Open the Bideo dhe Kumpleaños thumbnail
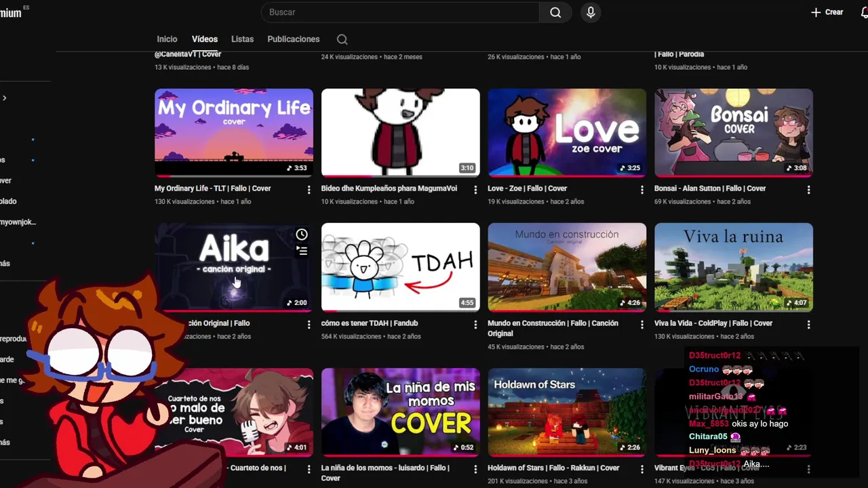Viewport: 868px width, 488px height. 401,133
